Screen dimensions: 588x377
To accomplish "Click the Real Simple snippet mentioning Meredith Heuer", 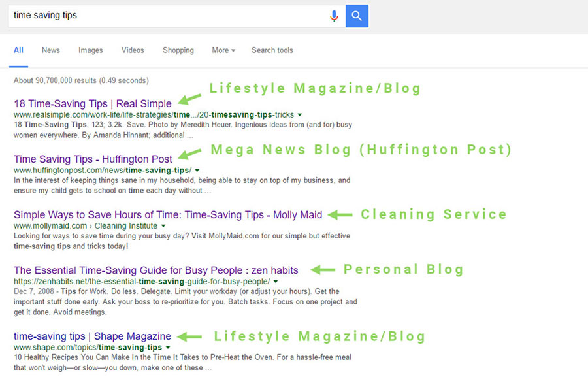I will point(183,130).
